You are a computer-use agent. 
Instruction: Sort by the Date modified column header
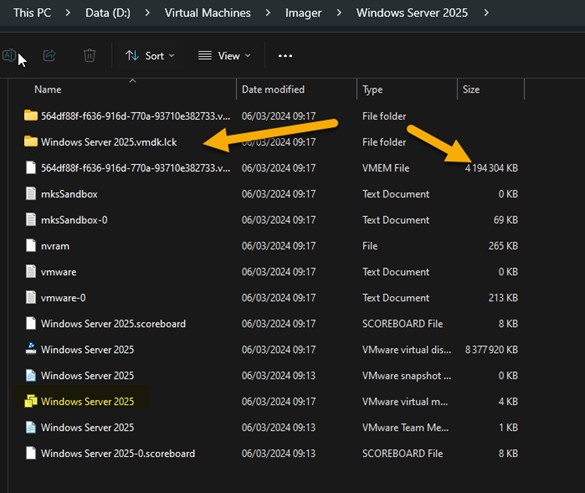[x=273, y=90]
